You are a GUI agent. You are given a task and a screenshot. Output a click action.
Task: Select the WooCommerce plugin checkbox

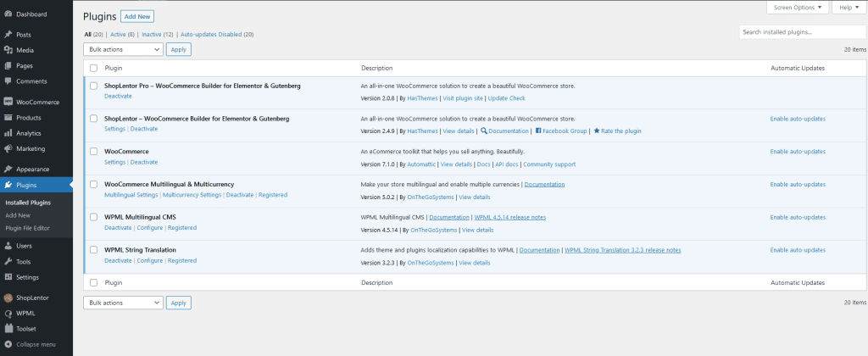click(93, 151)
